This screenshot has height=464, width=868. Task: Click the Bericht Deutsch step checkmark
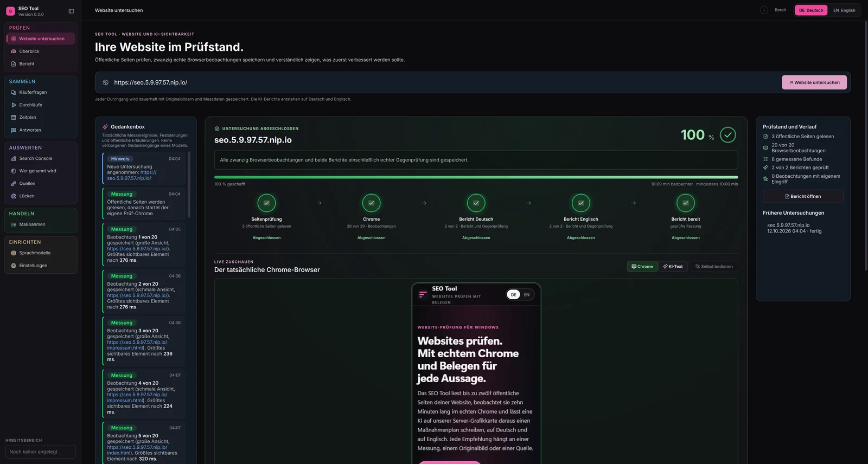(x=476, y=203)
